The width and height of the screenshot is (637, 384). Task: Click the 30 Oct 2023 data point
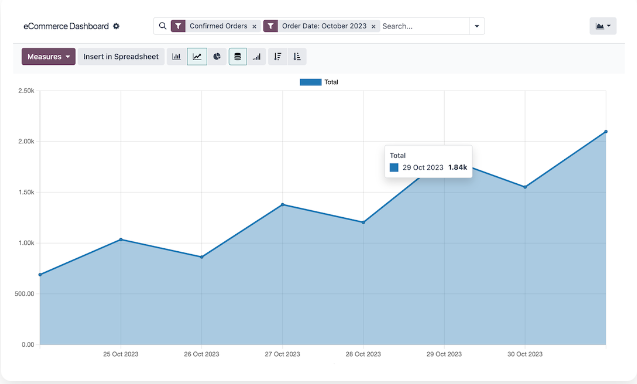tap(525, 187)
